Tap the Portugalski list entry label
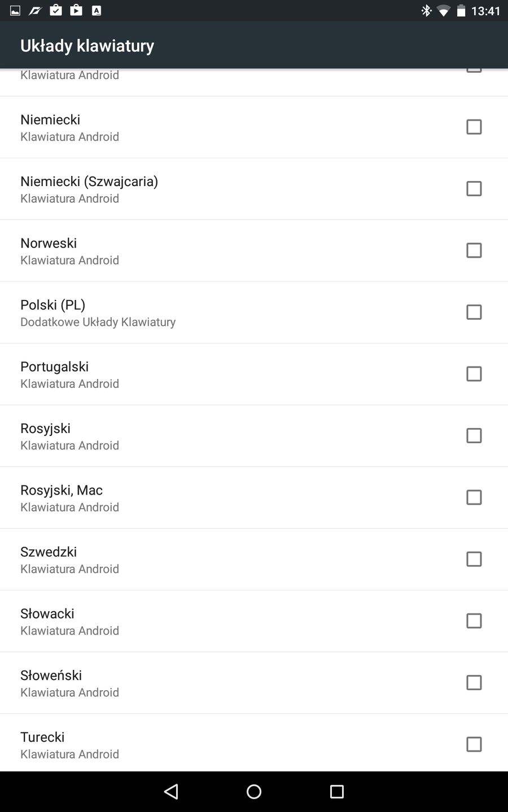The height and width of the screenshot is (812, 508). pos(55,367)
